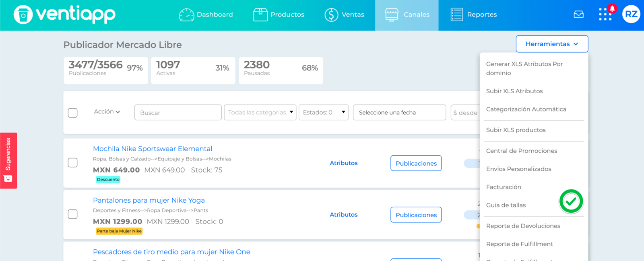The height and width of the screenshot is (261, 644).
Task: Click the Sugerencias smiley icon
Action: [8, 179]
